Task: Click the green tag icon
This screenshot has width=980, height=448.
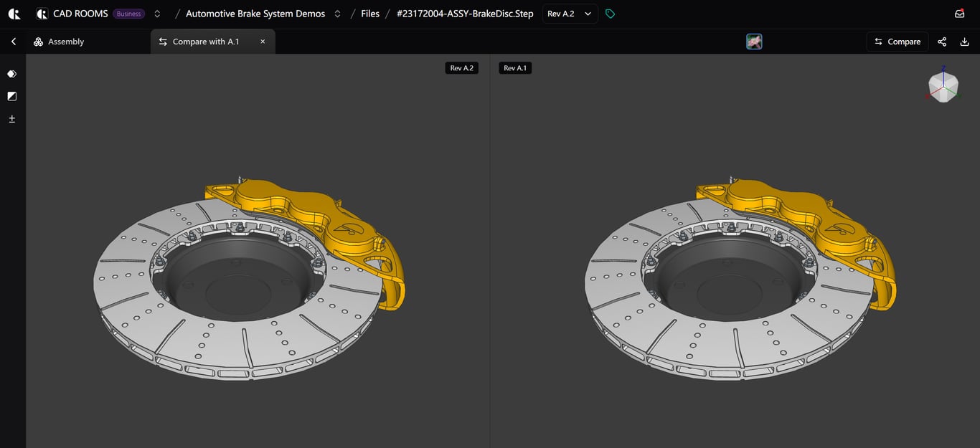Action: click(610, 14)
